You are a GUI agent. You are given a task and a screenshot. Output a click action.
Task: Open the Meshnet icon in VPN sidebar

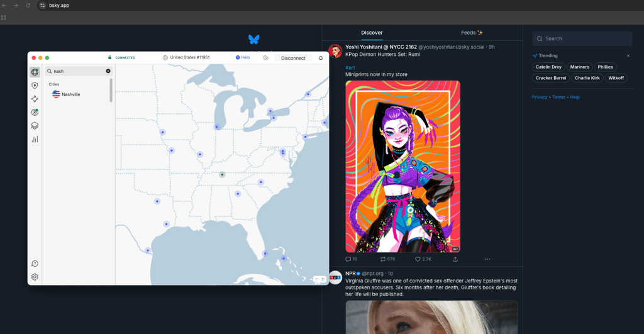click(35, 99)
